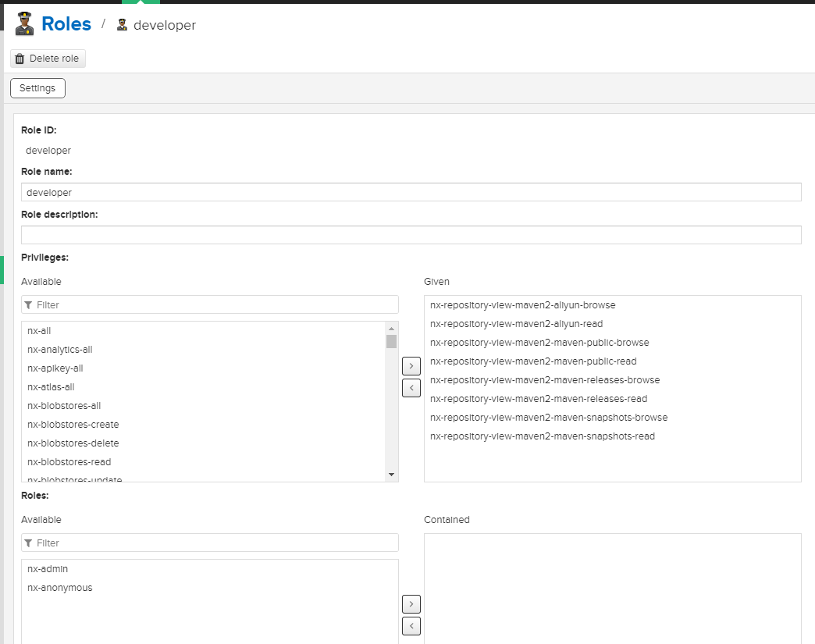Viewport: 815px width, 644px height.
Task: Select nx-repository-view-maven2-aliyun-browse given privilege
Action: [522, 305]
